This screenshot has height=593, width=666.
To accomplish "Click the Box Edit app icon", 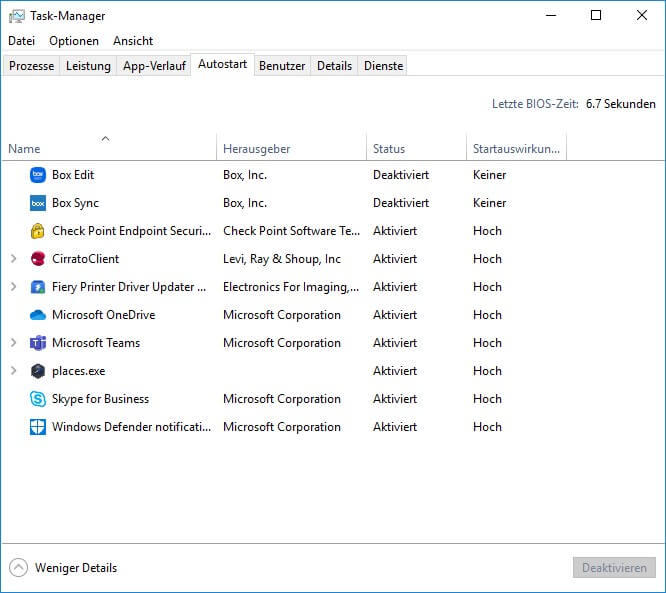I will click(38, 175).
